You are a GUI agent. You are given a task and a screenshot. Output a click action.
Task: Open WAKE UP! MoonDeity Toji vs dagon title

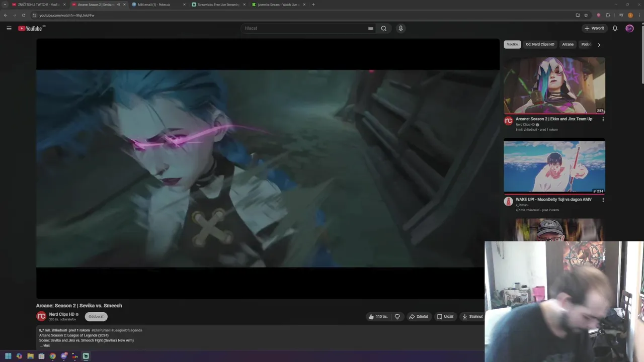coord(553,200)
